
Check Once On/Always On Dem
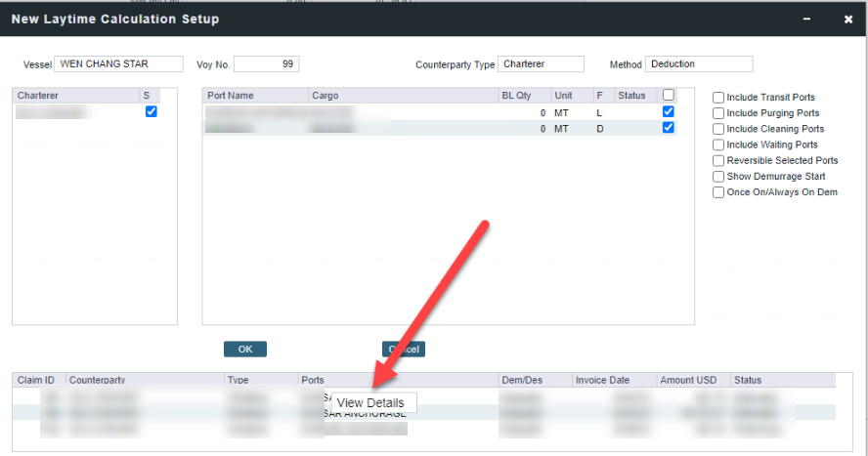click(718, 192)
